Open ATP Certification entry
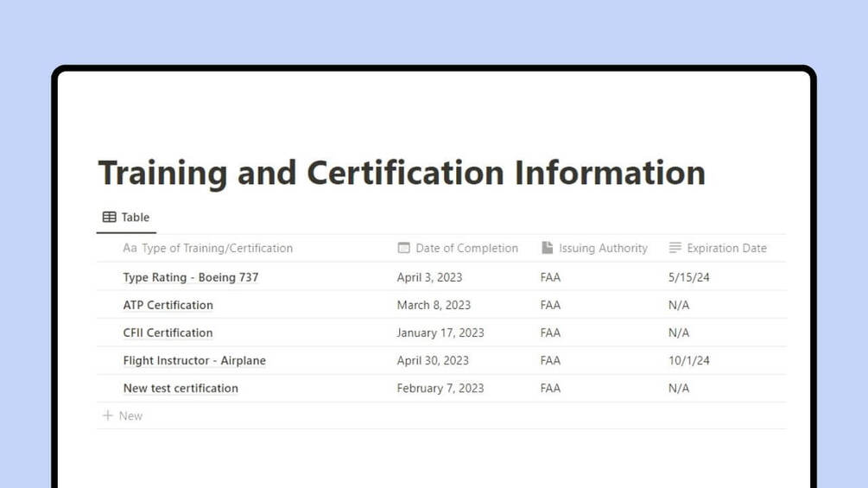 [x=168, y=305]
